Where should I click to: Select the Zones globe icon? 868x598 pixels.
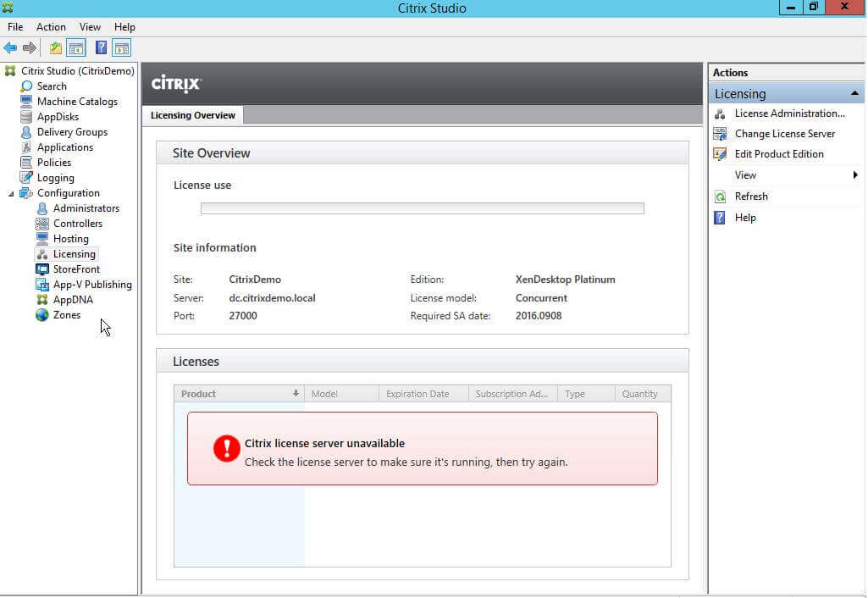[42, 315]
